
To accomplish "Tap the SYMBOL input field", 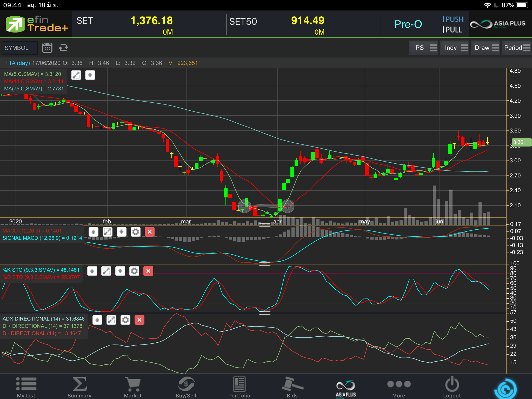I will click(x=19, y=48).
